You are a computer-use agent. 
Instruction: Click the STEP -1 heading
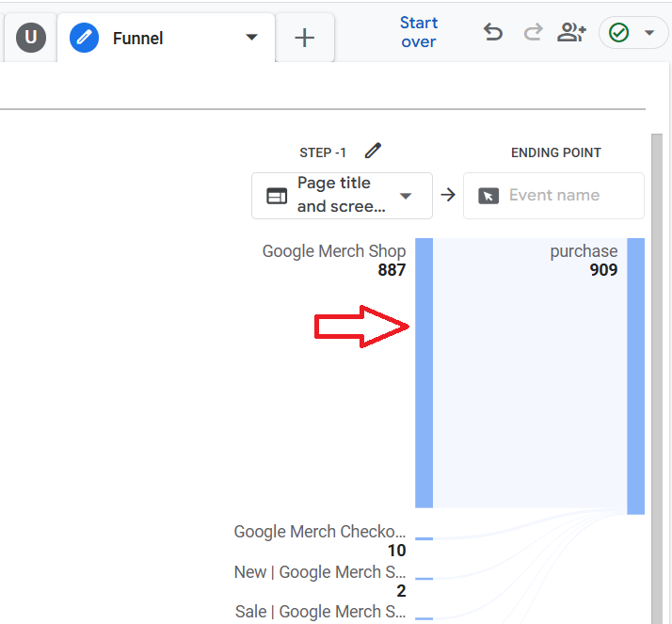(323, 152)
